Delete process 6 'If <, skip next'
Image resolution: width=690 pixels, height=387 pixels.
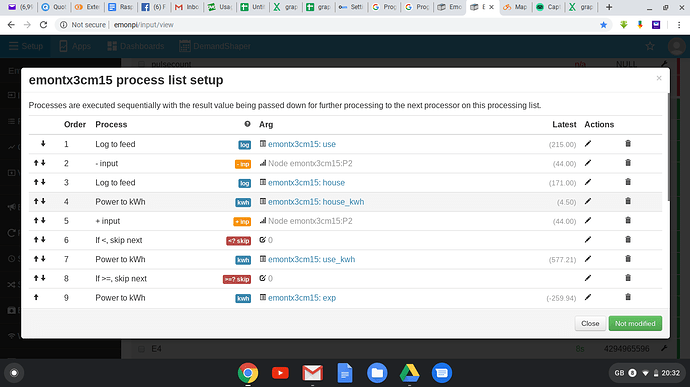(x=628, y=240)
